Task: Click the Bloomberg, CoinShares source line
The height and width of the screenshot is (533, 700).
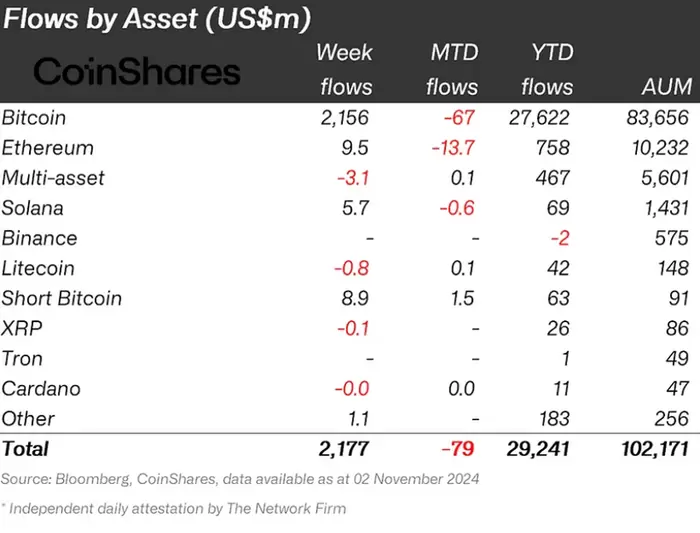Action: [240, 479]
